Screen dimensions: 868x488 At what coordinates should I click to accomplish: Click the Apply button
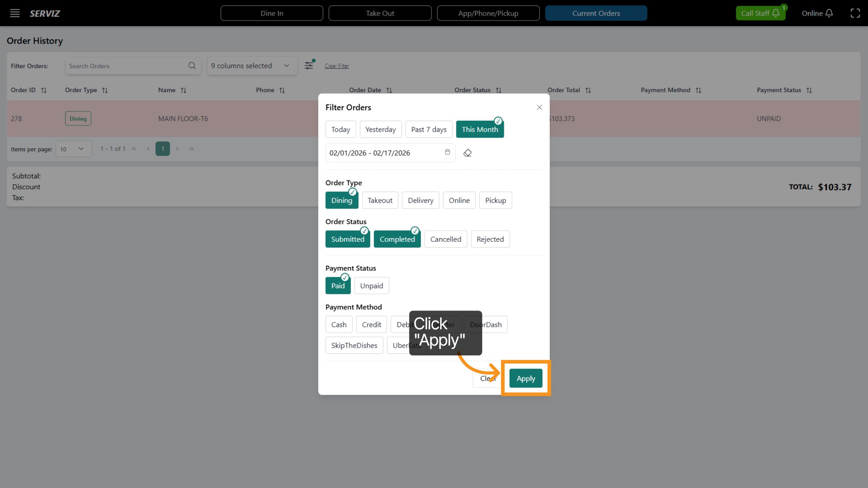point(526,378)
